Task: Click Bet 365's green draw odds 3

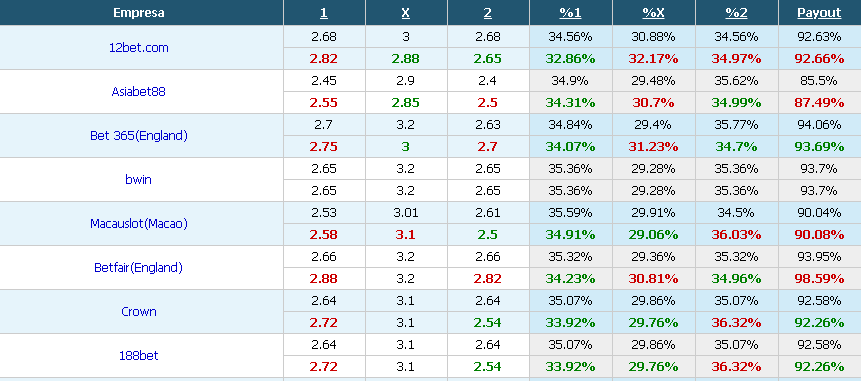Action: coord(406,147)
